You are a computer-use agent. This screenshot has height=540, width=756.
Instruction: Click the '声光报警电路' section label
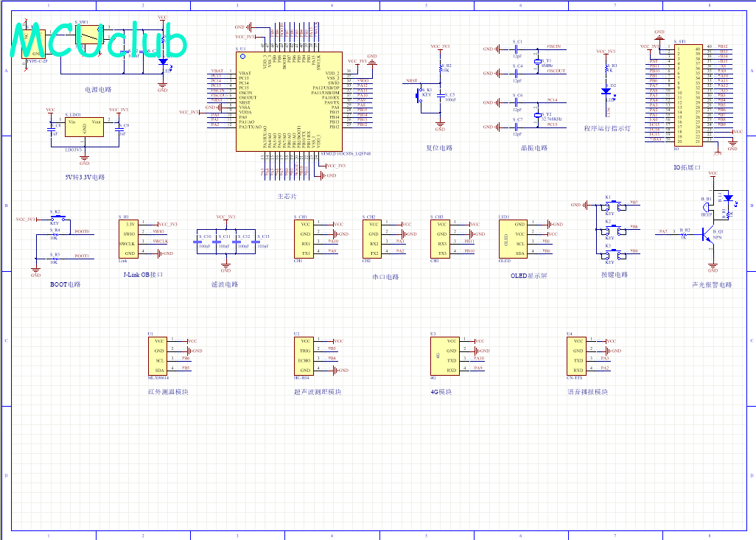click(712, 285)
